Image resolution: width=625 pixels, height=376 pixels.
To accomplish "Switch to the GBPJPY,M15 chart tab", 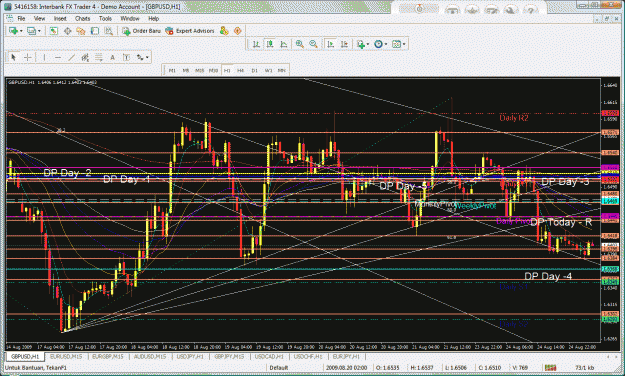I will (229, 356).
